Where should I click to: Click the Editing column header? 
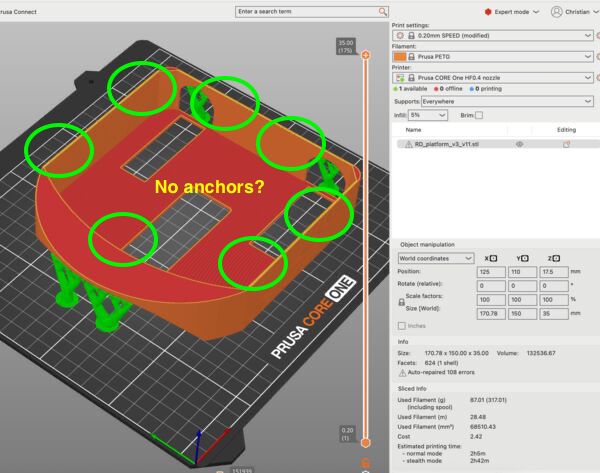[x=566, y=130]
